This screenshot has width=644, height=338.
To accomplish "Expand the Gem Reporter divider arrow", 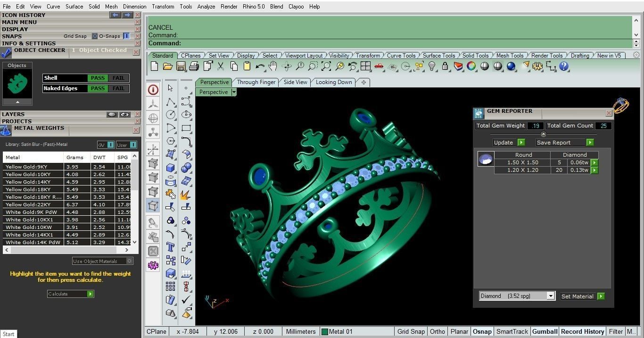I will coord(543,134).
